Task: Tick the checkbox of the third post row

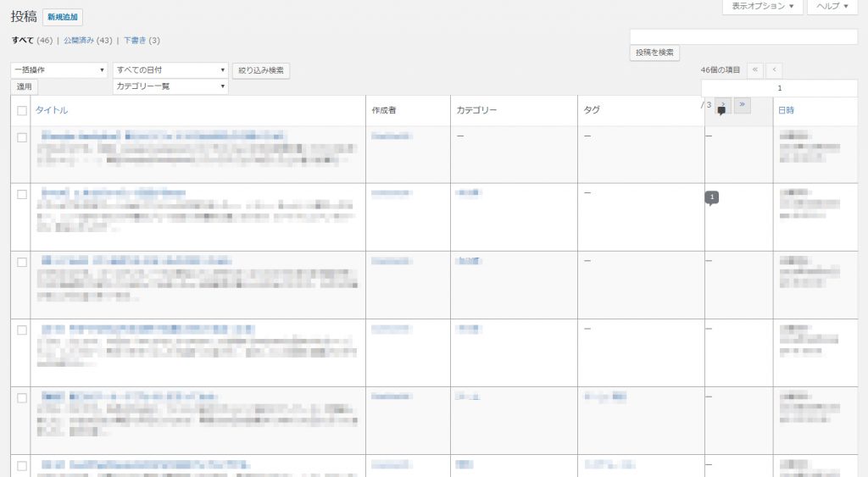Action: (21, 262)
